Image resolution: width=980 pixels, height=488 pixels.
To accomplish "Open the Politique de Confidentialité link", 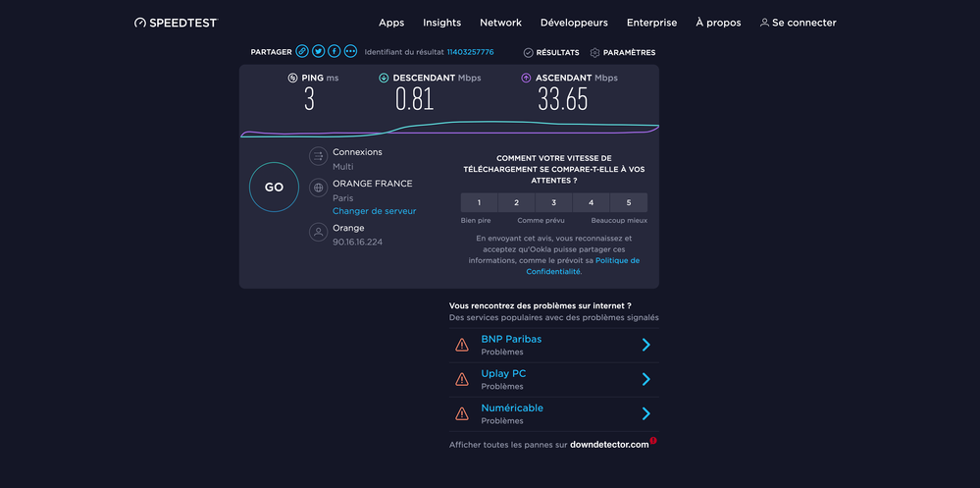I will pyautogui.click(x=583, y=266).
